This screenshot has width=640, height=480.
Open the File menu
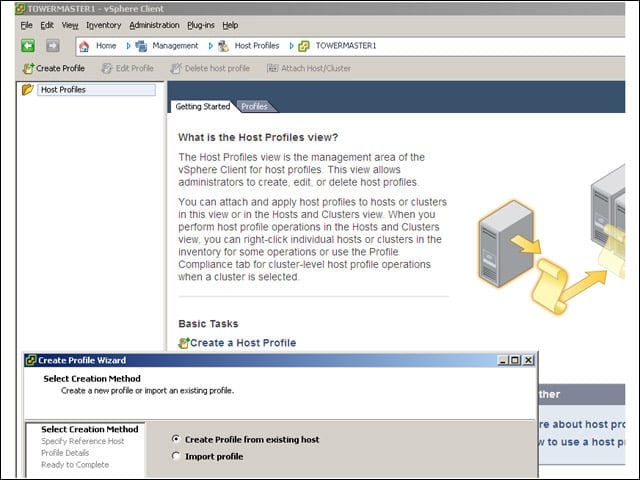pos(27,25)
